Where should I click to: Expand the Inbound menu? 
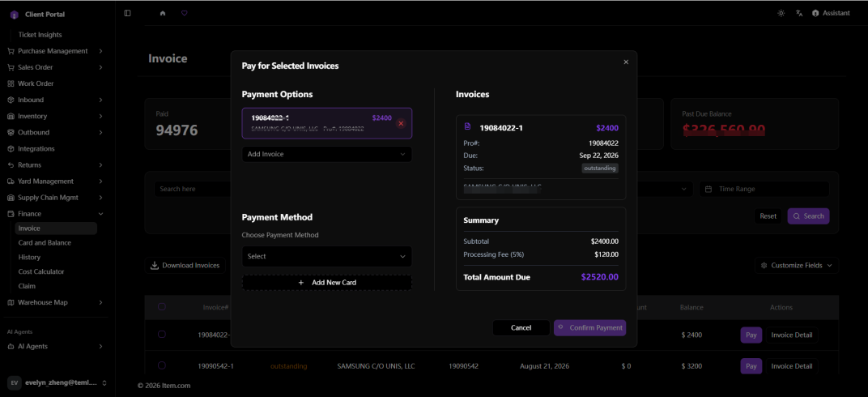point(55,100)
